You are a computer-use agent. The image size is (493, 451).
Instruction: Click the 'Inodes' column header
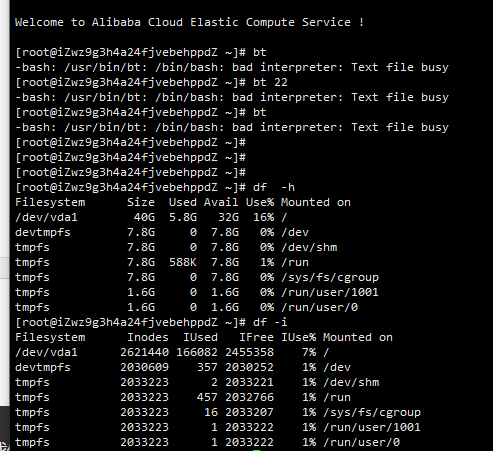148,337
